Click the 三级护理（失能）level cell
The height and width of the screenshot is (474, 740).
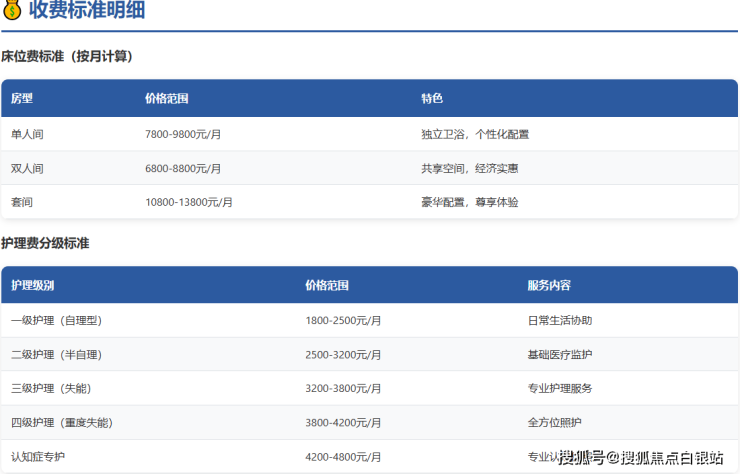[x=50, y=388]
